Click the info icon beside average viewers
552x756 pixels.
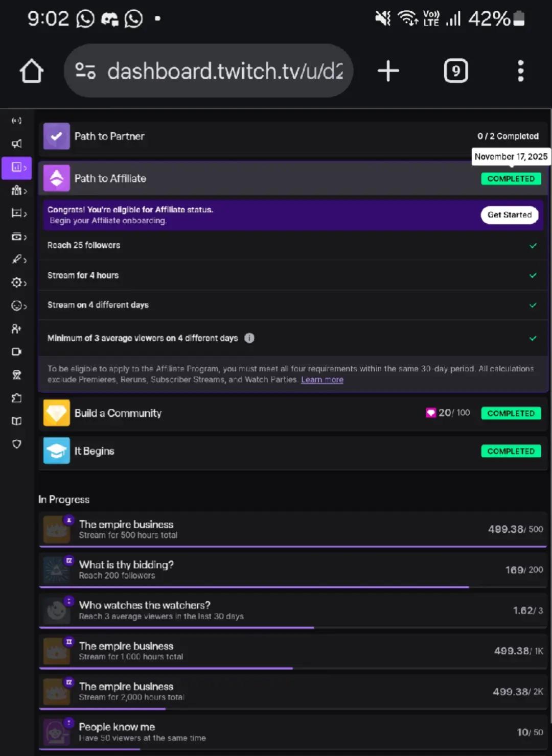249,338
